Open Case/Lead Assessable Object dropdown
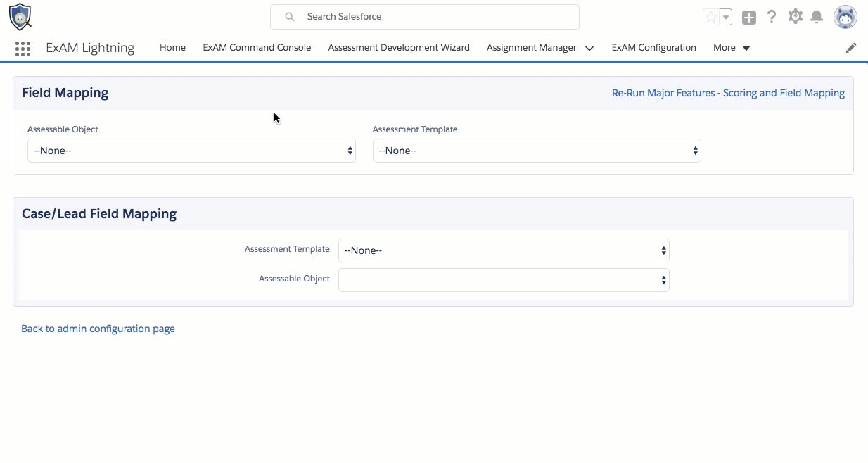Screen dimensions: 868x463 (x=504, y=280)
